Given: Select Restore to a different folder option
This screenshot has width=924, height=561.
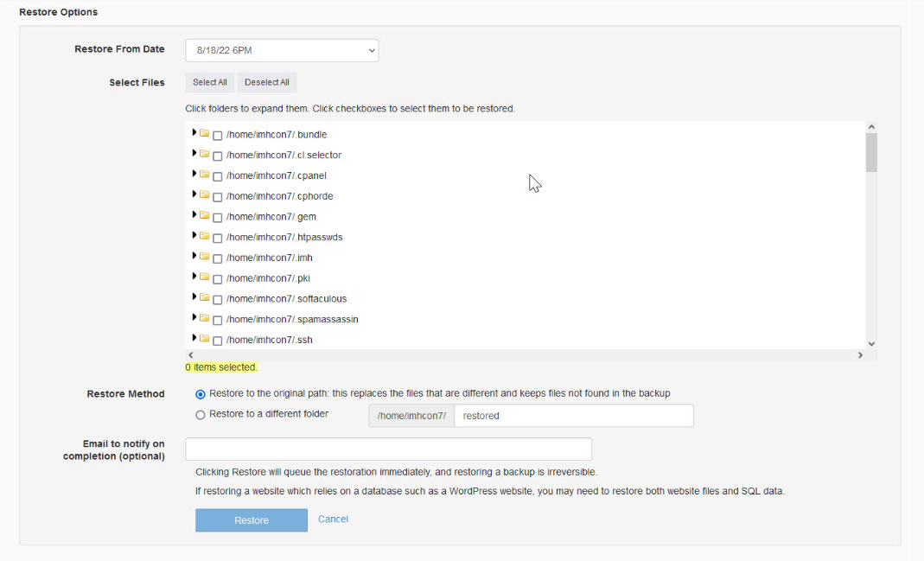Looking at the screenshot, I should [x=201, y=415].
